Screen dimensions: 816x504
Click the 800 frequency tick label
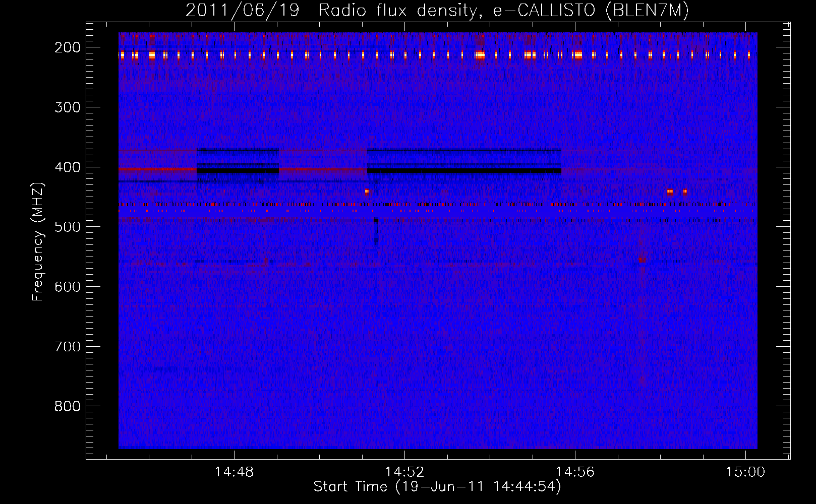68,406
